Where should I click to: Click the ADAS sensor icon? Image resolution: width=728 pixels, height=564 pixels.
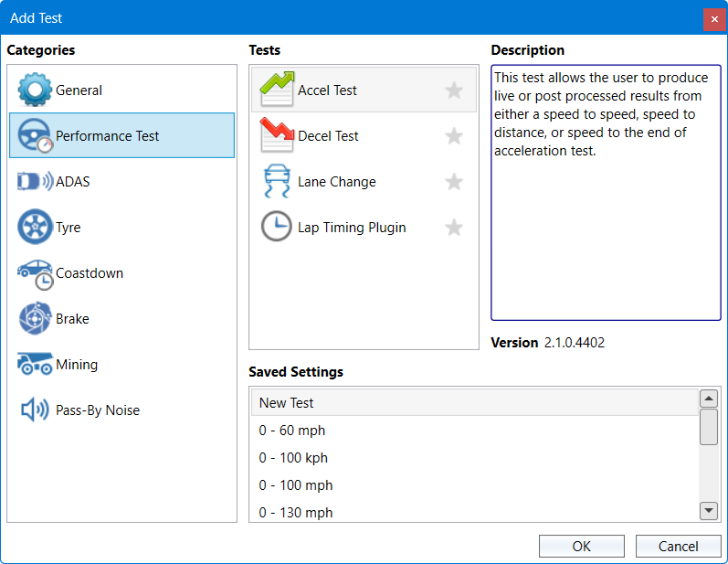35,182
